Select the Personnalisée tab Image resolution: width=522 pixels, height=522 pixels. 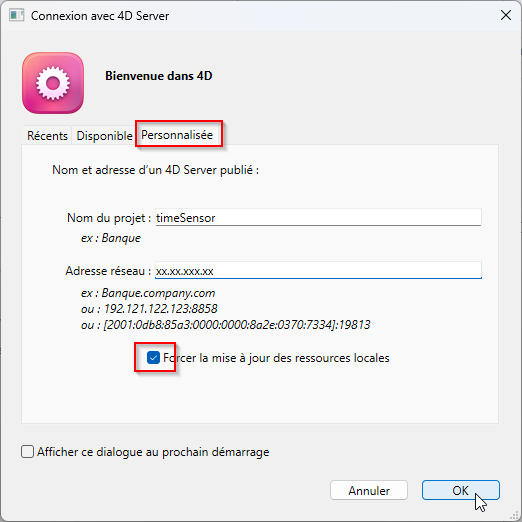[177, 135]
